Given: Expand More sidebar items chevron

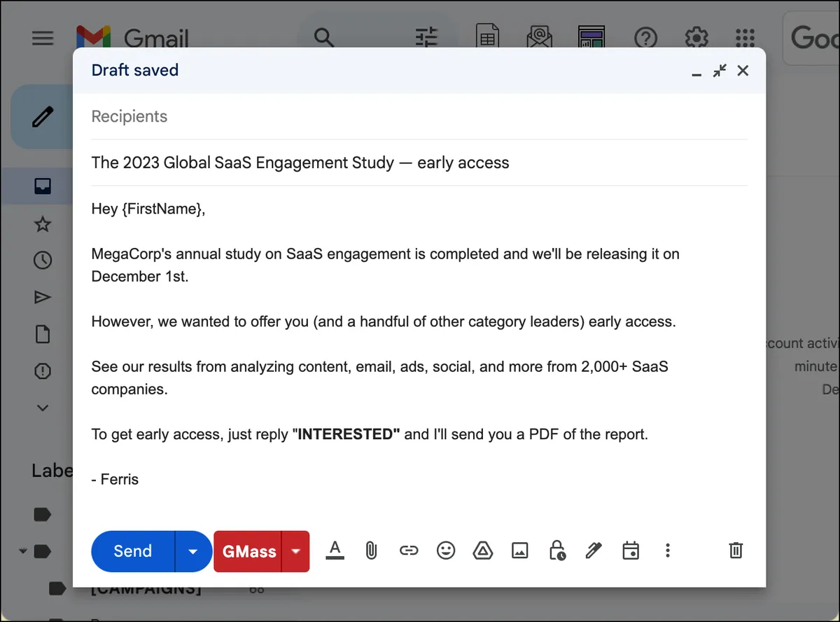Looking at the screenshot, I should [x=43, y=408].
